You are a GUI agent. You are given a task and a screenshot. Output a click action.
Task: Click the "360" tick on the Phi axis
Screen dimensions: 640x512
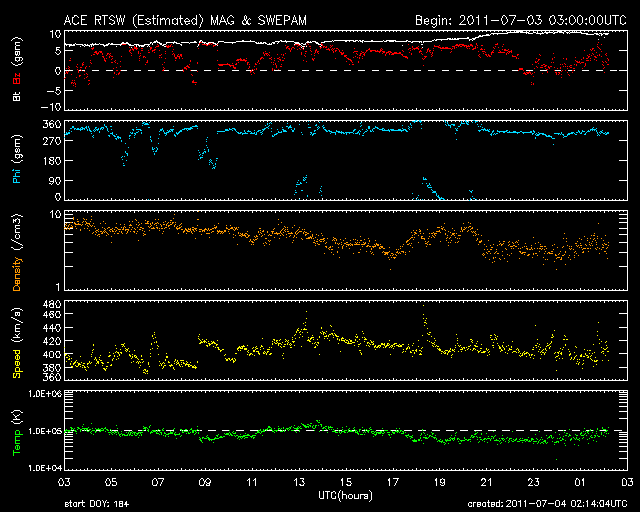click(x=52, y=124)
